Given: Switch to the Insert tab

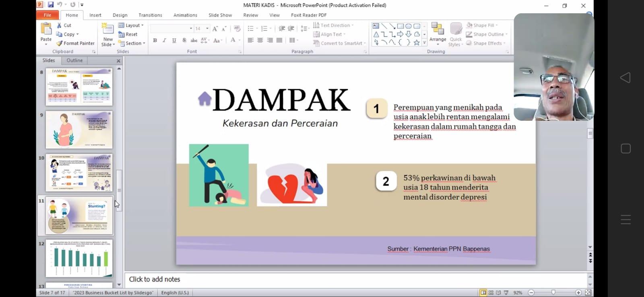Looking at the screenshot, I should [x=95, y=15].
